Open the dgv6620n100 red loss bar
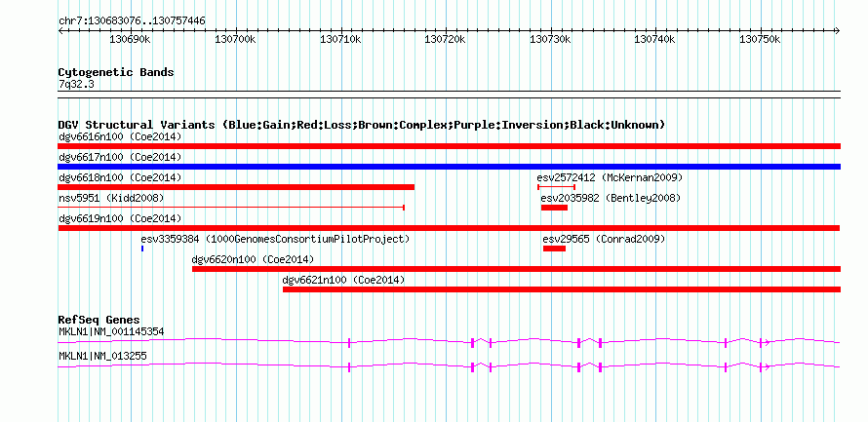This screenshot has width=868, height=422. tap(517, 269)
